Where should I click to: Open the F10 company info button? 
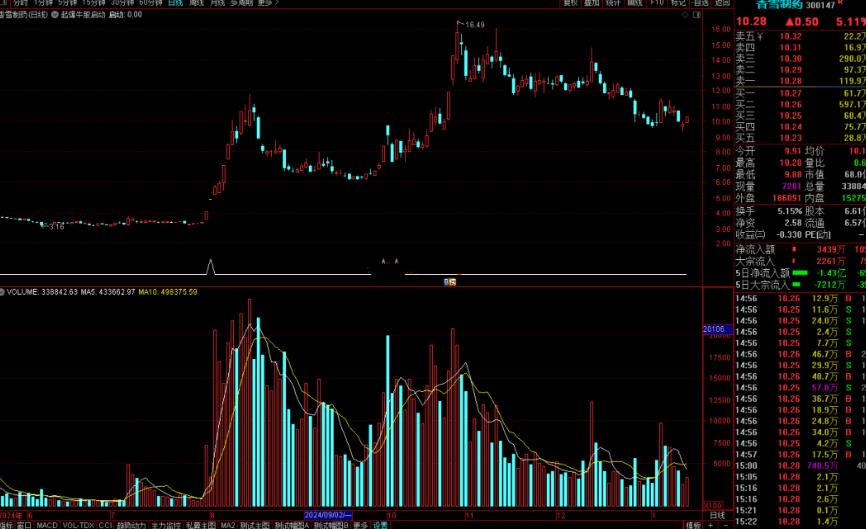[x=657, y=3]
